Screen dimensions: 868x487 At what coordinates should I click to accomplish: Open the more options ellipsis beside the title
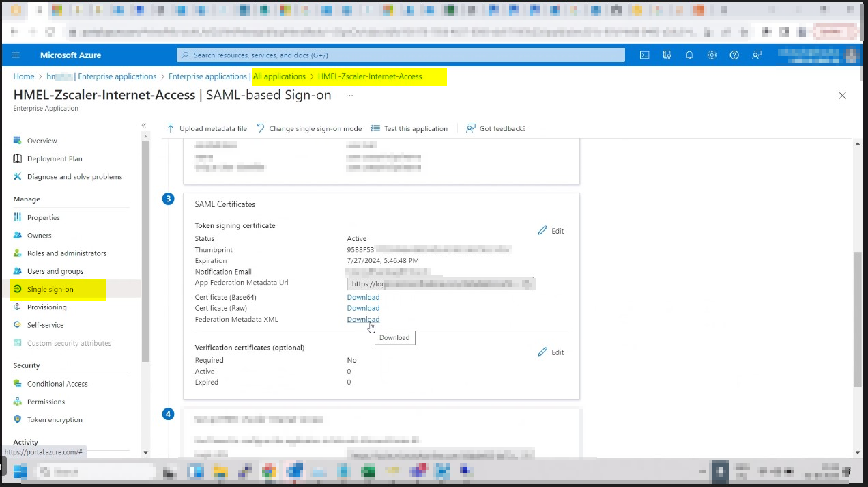pos(350,96)
